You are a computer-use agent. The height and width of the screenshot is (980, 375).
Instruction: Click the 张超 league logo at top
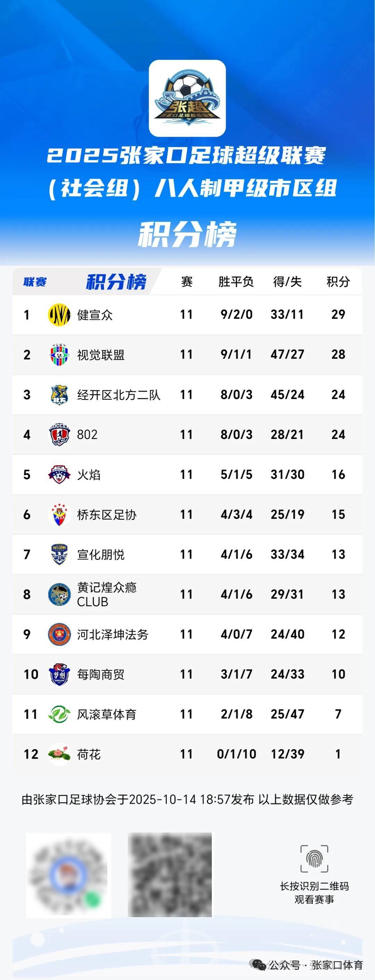[187, 98]
